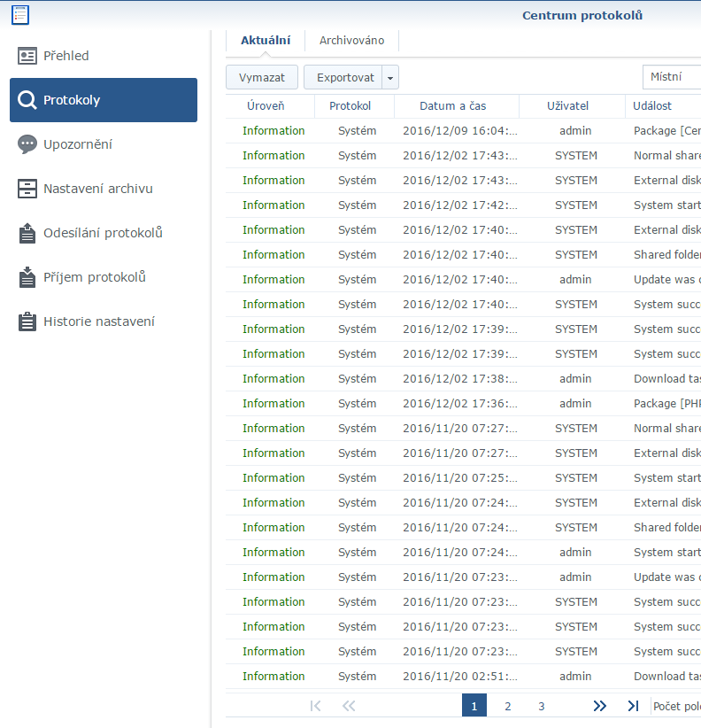Expand the Exportovat dropdown arrow
This screenshot has height=728, width=701.
pyautogui.click(x=391, y=78)
